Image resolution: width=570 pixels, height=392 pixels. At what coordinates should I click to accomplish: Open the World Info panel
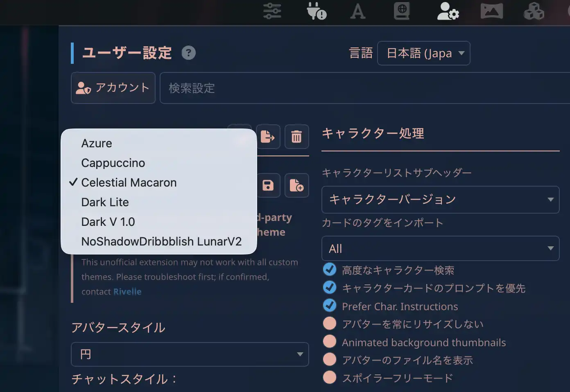402,11
